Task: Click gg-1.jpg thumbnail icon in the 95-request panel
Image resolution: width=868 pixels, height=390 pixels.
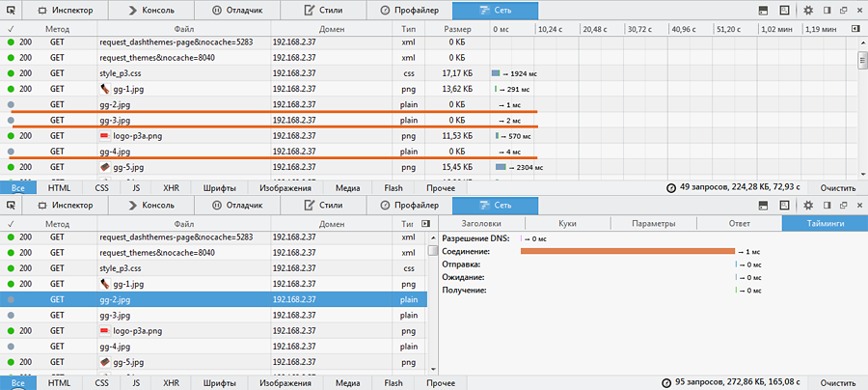Action: (x=105, y=284)
